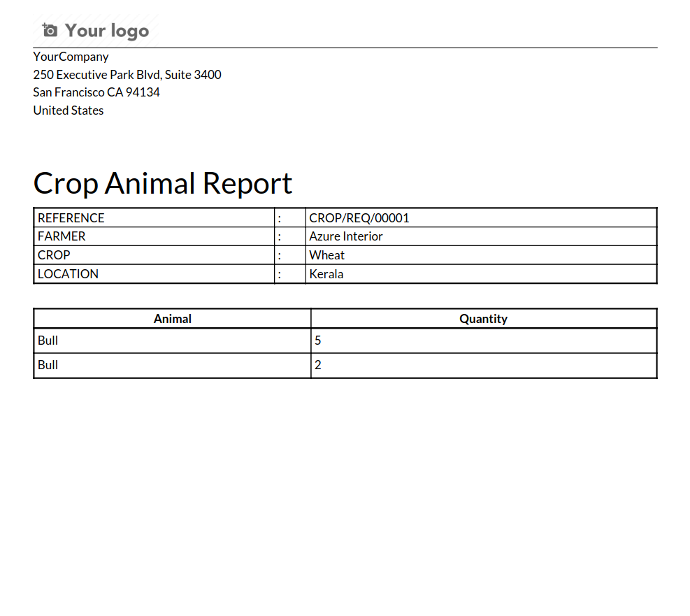
Task: Click the camera icon in the logo placeholder
Action: coord(50,30)
